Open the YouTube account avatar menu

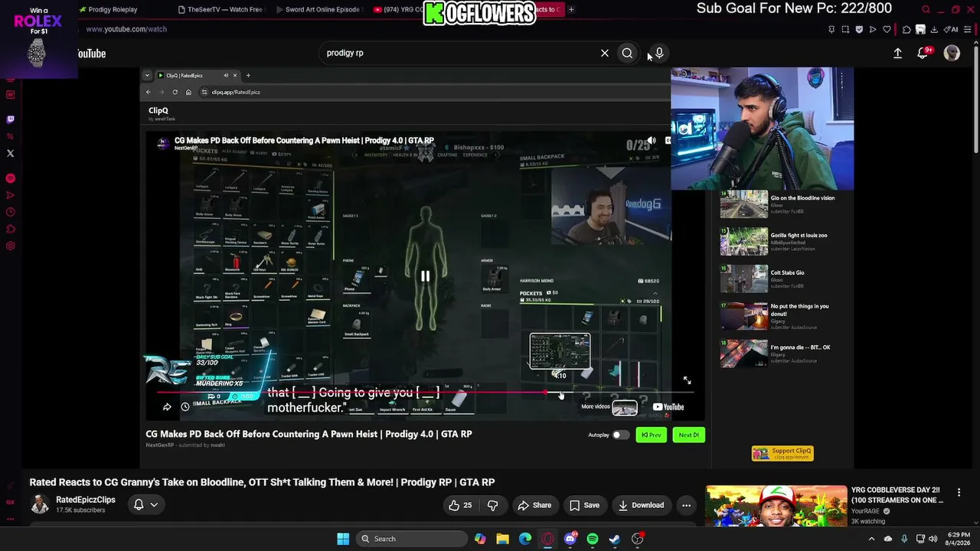952,53
